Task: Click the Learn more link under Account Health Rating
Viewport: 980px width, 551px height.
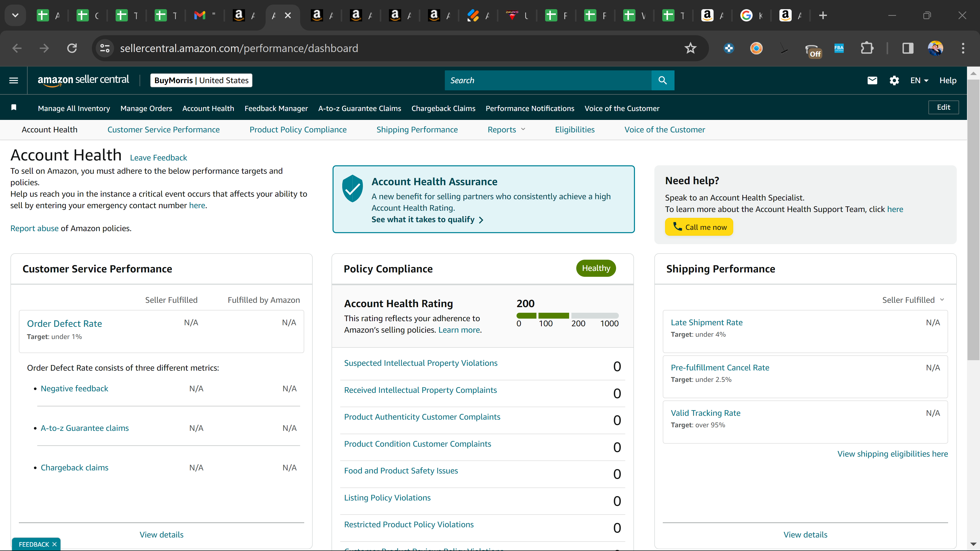Action: pos(459,330)
